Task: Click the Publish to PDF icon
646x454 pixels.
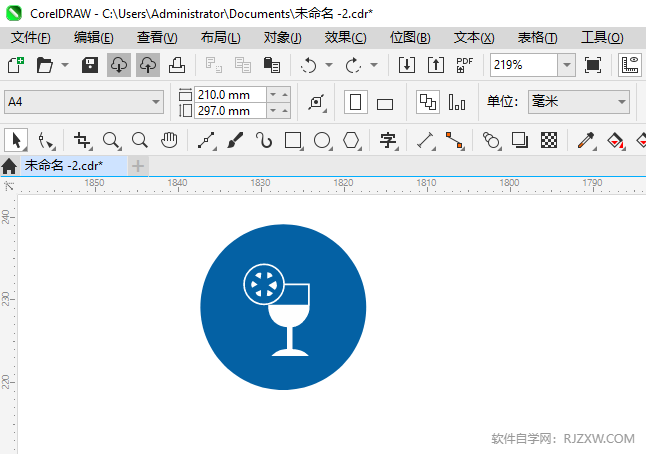Action: tap(465, 65)
